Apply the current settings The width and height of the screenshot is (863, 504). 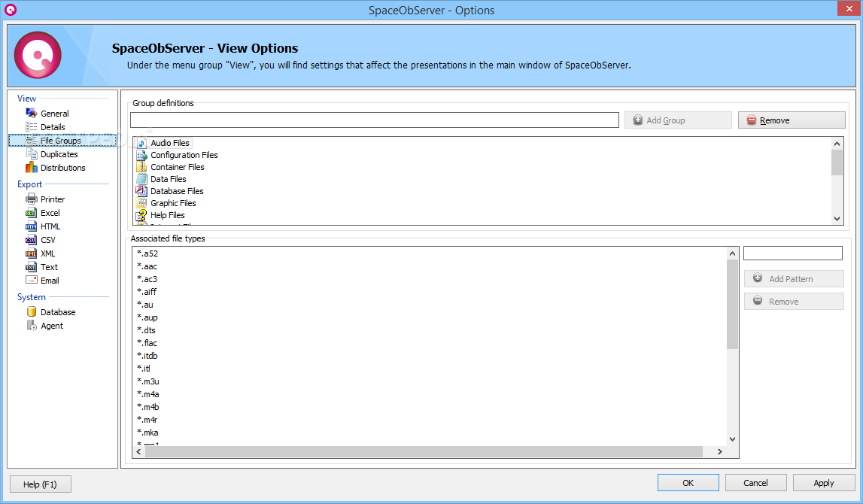[x=823, y=482]
